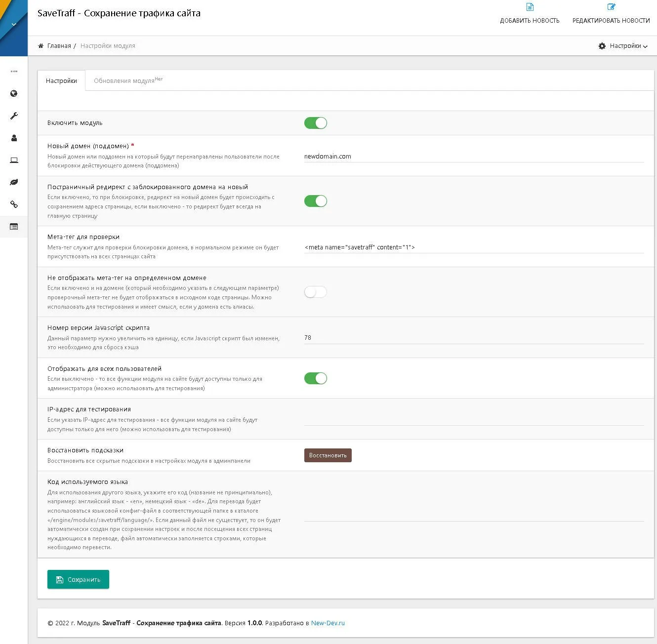Click the Номер версии Javascript скрипта label
This screenshot has width=657, height=644.
[98, 328]
